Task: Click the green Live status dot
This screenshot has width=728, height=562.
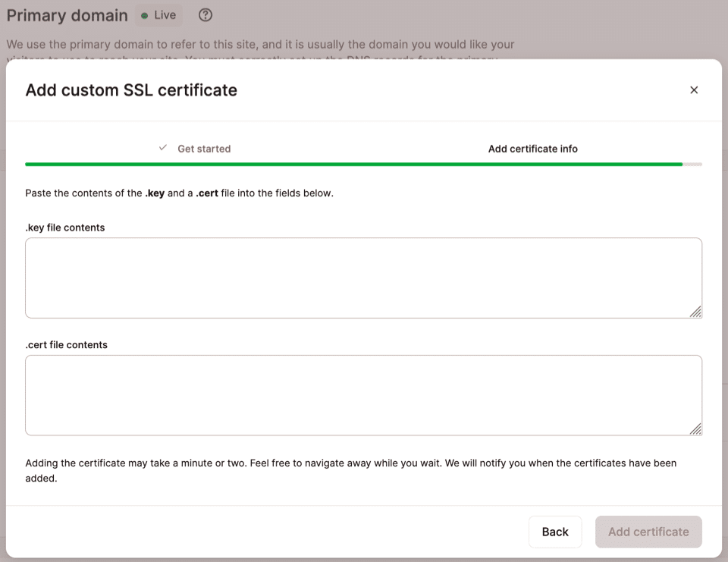Action: (x=144, y=16)
